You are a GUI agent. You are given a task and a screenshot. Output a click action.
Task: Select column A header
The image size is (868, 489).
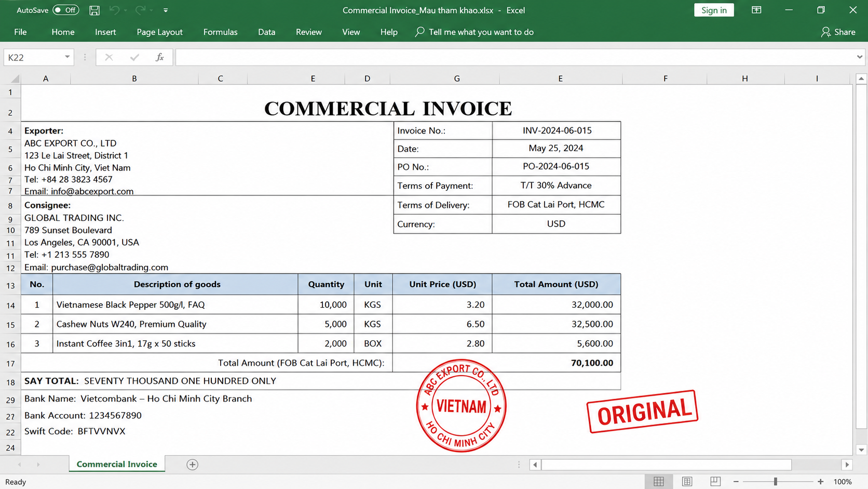point(46,78)
